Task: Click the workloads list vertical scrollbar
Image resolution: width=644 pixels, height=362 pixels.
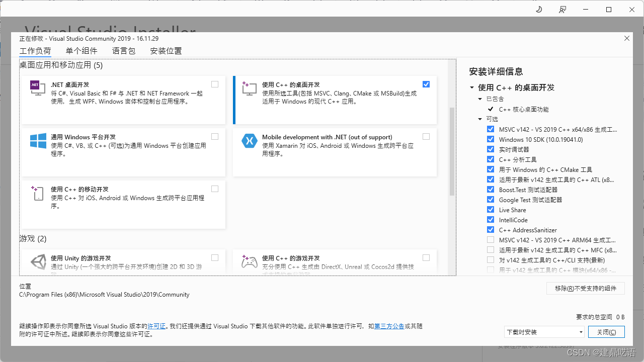Action: tap(452, 151)
